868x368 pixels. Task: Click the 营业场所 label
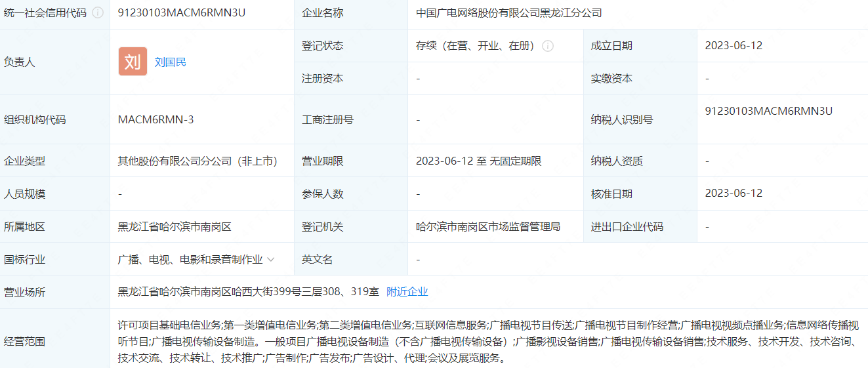(x=25, y=293)
